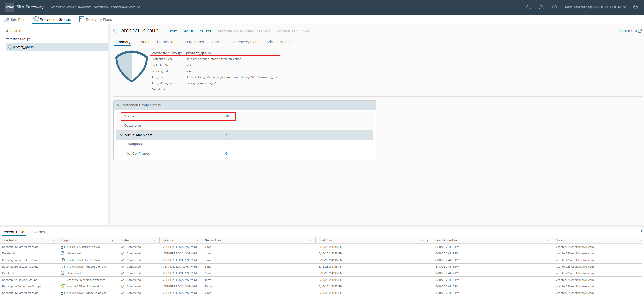The image size is (644, 298).
Task: Click the sidebar splitter handle
Action: [x=109, y=124]
